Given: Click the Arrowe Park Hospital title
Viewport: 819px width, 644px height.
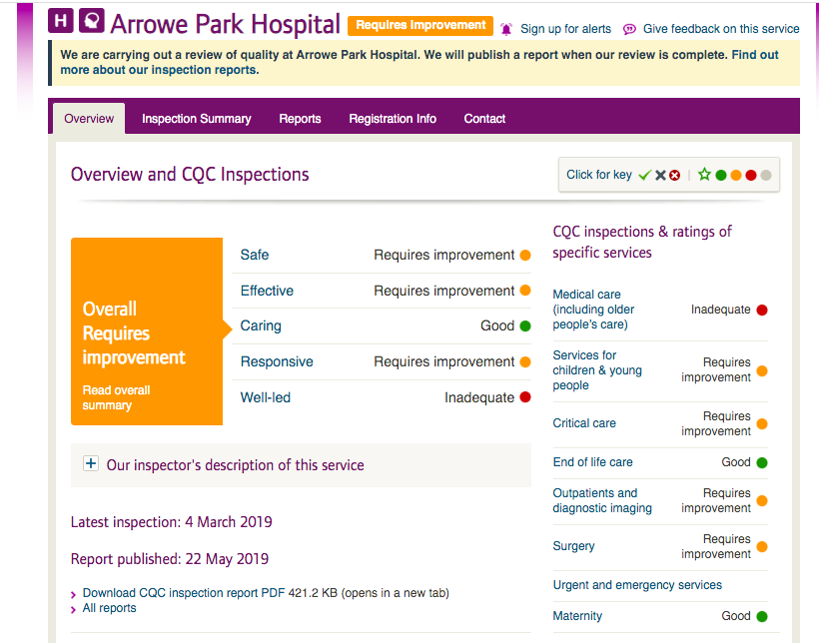Looking at the screenshot, I should click(x=225, y=24).
